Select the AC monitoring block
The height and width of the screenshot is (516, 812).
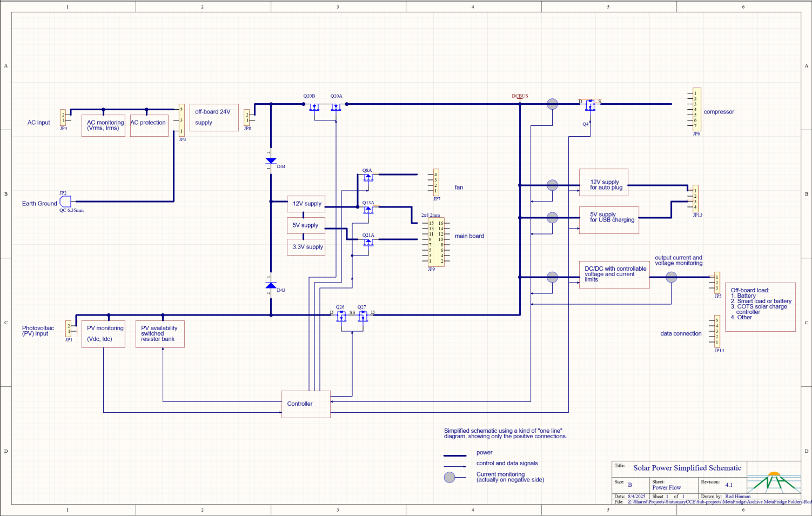[x=103, y=126]
